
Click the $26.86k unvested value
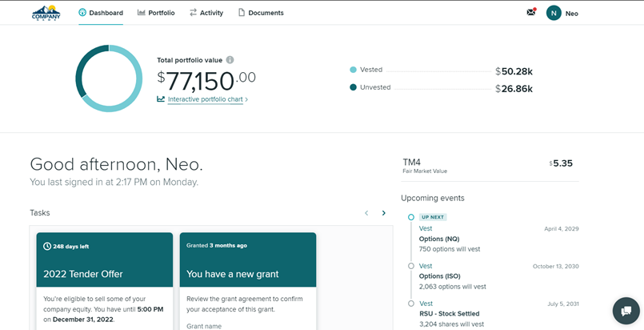click(x=514, y=89)
